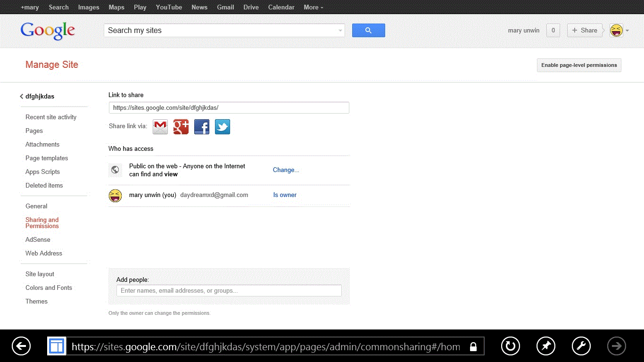
Task: Open account dropdown arrow next to avatar
Action: pyautogui.click(x=627, y=31)
